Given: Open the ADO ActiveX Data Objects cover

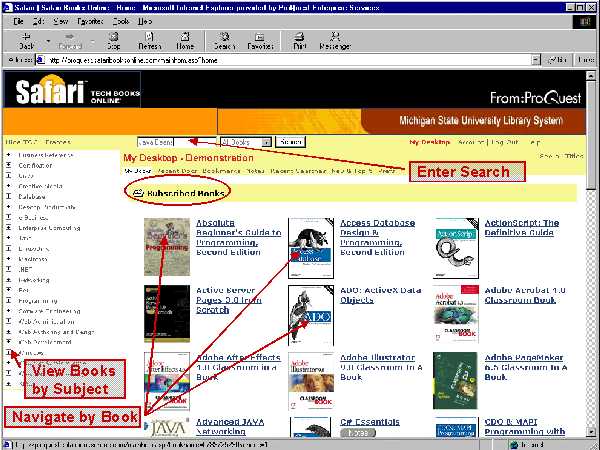Looking at the screenshot, I should pyautogui.click(x=311, y=315).
